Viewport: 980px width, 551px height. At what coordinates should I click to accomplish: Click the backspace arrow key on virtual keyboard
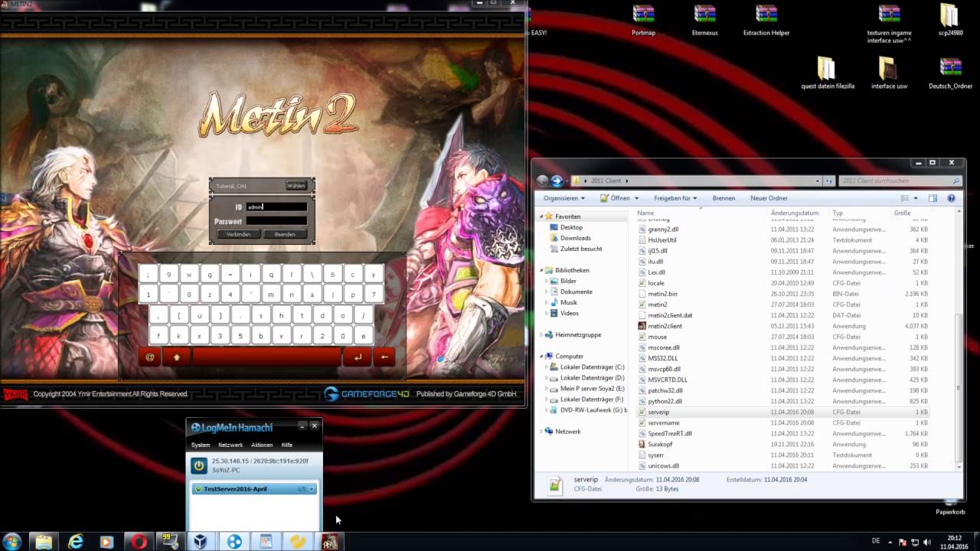pyautogui.click(x=384, y=357)
